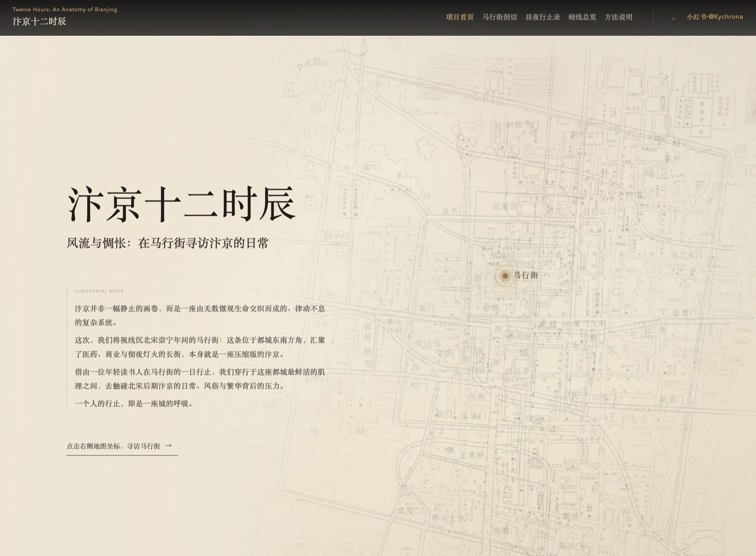Click the 马行街 map marker dot
Screen dimensions: 756x556
[x=505, y=275]
